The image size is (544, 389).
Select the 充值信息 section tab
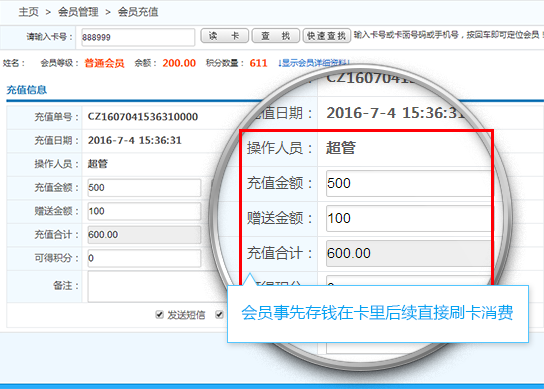(x=27, y=90)
